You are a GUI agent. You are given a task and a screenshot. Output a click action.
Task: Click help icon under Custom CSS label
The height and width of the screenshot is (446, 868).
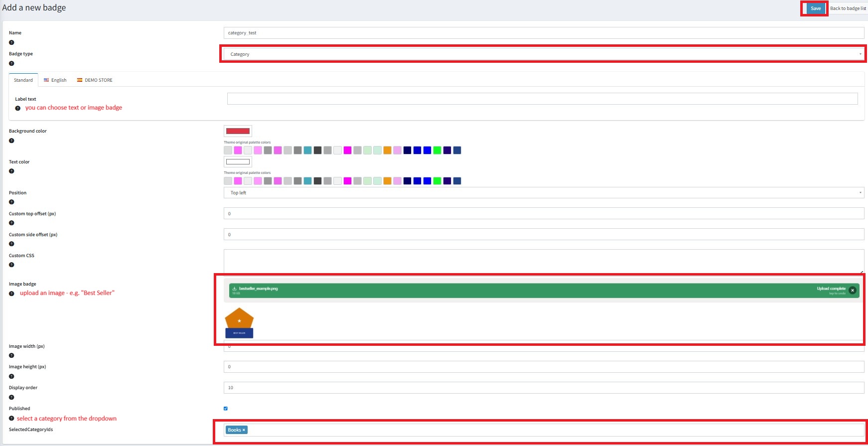(x=11, y=265)
